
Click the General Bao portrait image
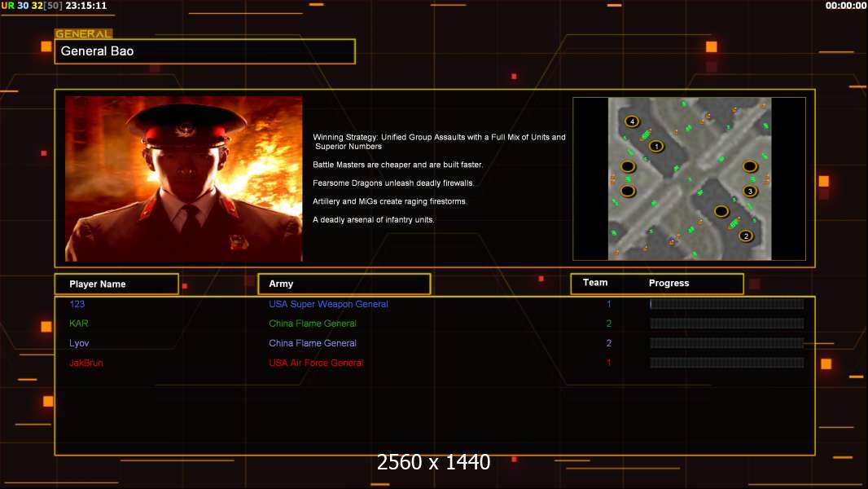tap(184, 178)
